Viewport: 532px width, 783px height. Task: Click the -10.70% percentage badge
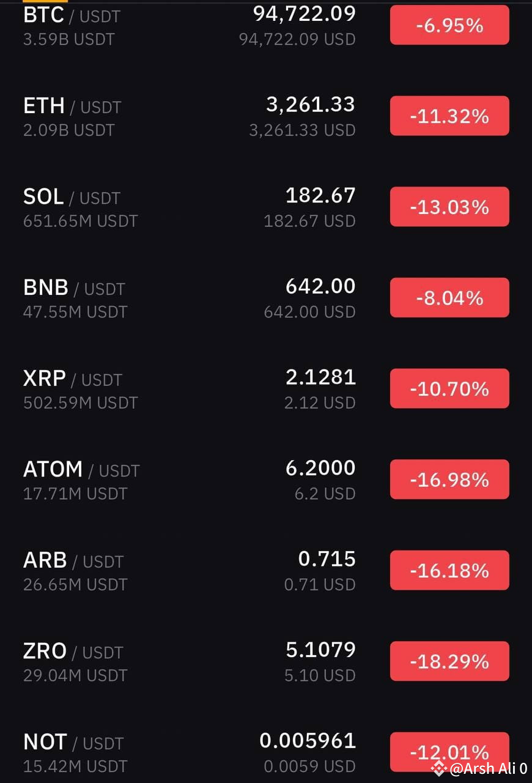(x=449, y=388)
